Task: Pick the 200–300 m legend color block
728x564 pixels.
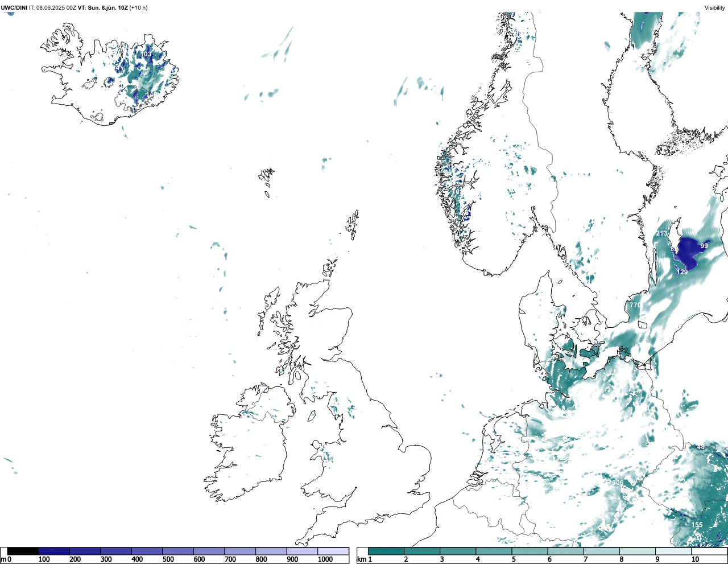Action: pos(85,551)
